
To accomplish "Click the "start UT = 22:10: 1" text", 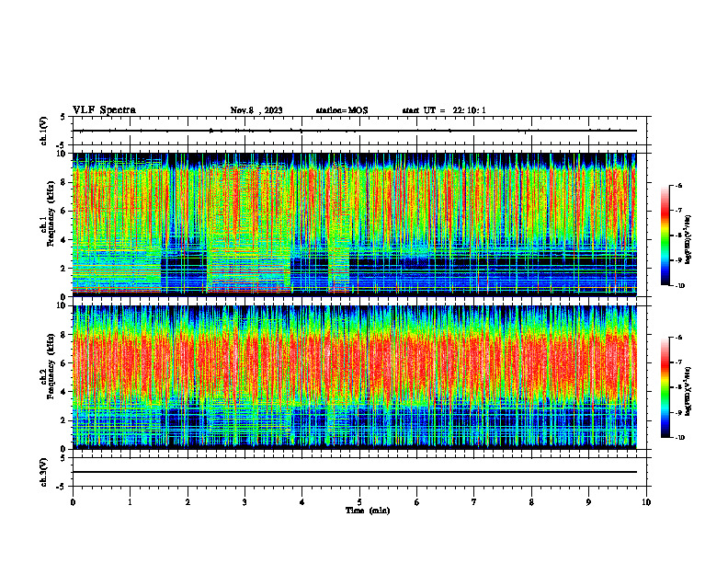I will [444, 110].
